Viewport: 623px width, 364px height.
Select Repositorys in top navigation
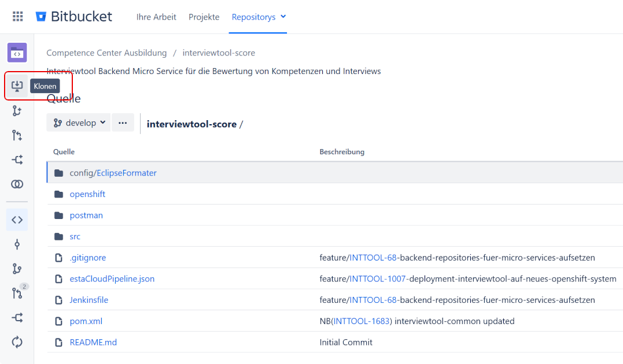click(253, 17)
